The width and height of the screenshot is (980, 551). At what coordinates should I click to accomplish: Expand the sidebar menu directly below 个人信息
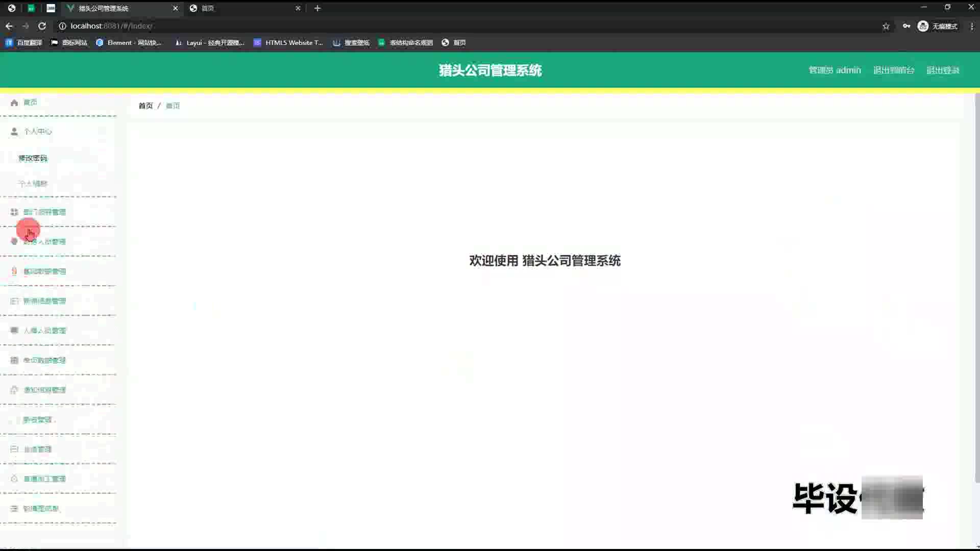click(44, 212)
